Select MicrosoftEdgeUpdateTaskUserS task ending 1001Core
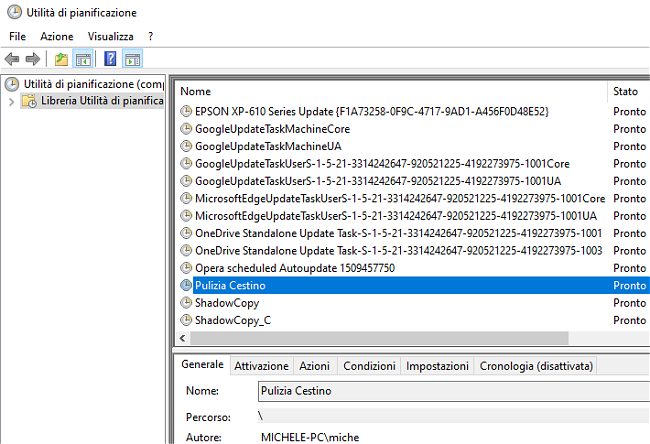Image resolution: width=650 pixels, height=444 pixels. 400,198
